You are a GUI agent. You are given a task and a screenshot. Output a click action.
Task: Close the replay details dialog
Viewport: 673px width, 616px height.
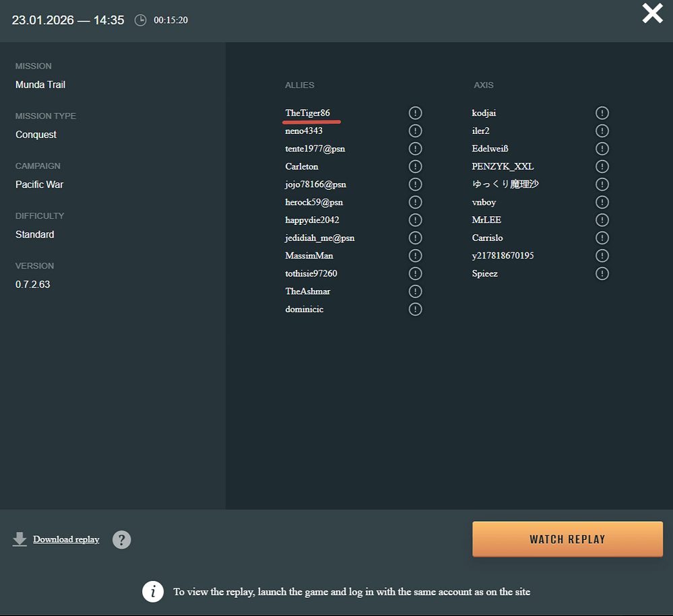(651, 13)
